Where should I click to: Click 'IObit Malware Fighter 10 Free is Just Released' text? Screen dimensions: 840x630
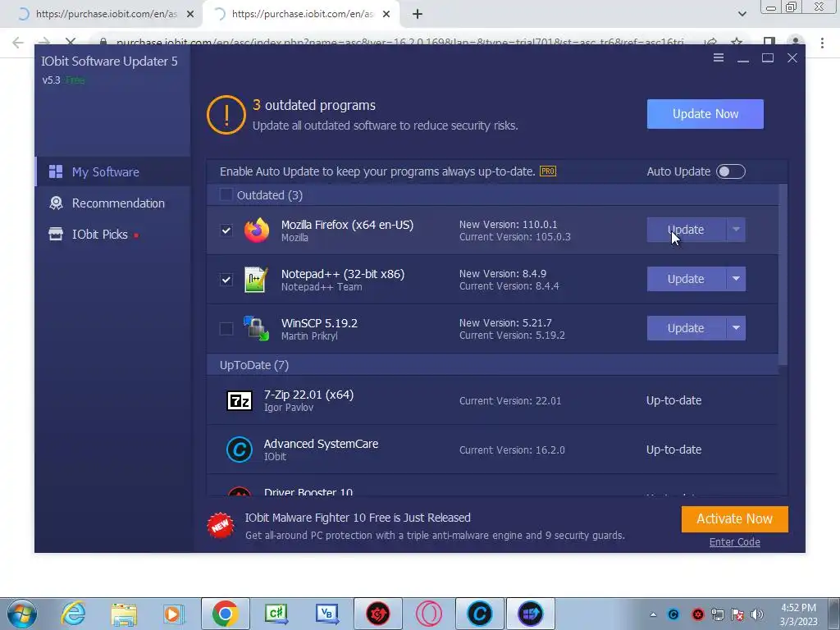[358, 518]
